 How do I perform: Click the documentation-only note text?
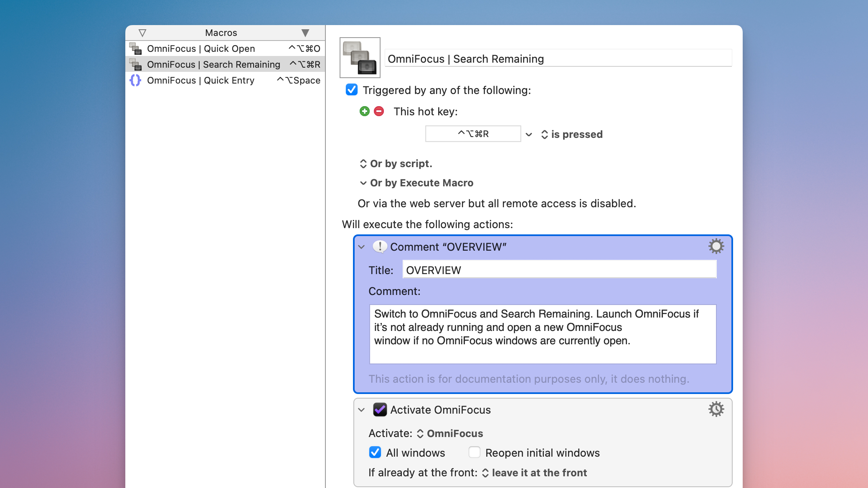[x=529, y=379]
